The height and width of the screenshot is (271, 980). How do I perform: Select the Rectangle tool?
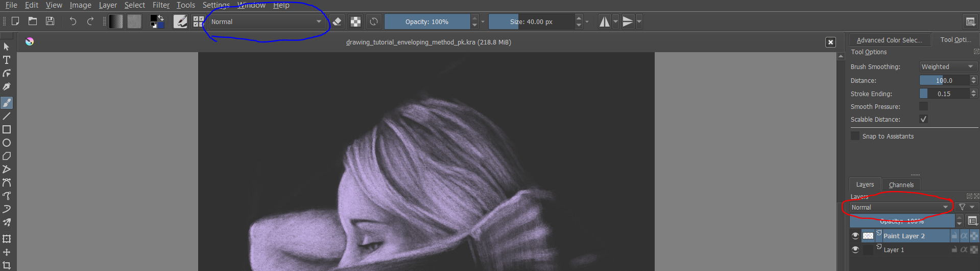[7, 129]
